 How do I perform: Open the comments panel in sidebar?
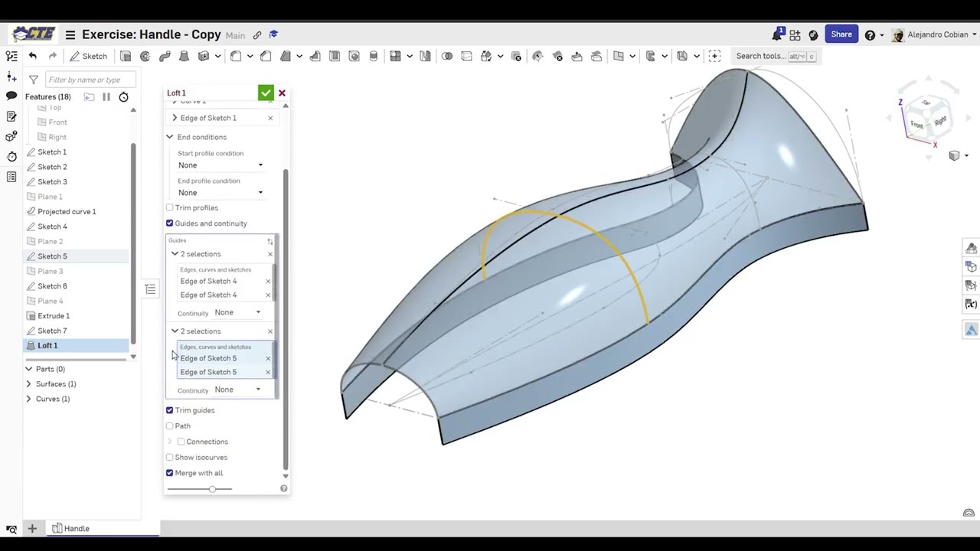pyautogui.click(x=11, y=96)
